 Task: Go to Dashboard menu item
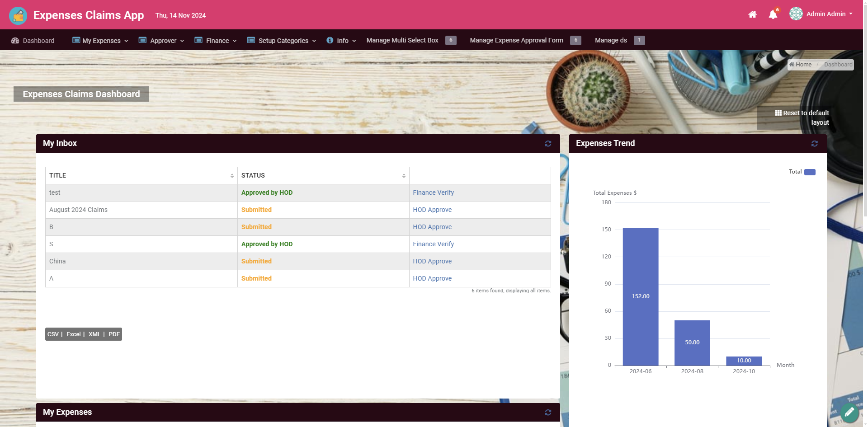tap(33, 41)
